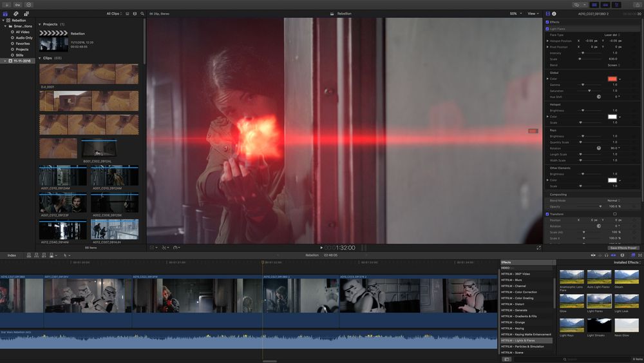644x363 pixels.
Task: Expand the Hotspot Position parameter triangle
Action: pyautogui.click(x=547, y=41)
